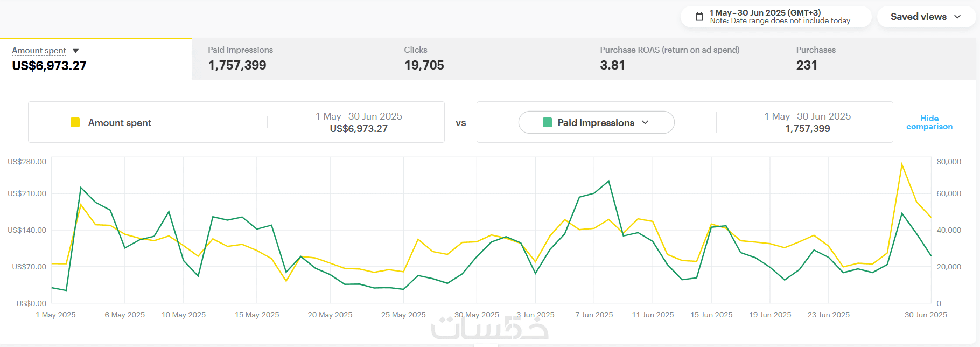Viewport: 980px width, 347px height.
Task: Click the green impressions peak near 7 Jun
Action: pos(608,181)
